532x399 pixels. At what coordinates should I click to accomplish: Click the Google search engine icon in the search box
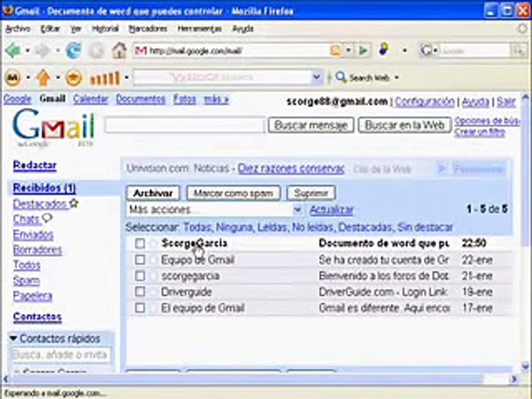click(x=426, y=50)
